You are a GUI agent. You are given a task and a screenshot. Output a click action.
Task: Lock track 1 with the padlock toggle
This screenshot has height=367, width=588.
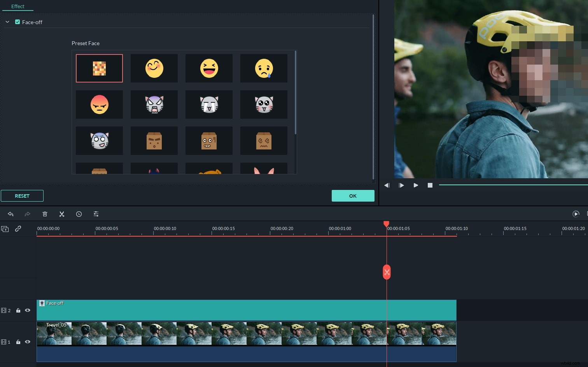point(18,342)
